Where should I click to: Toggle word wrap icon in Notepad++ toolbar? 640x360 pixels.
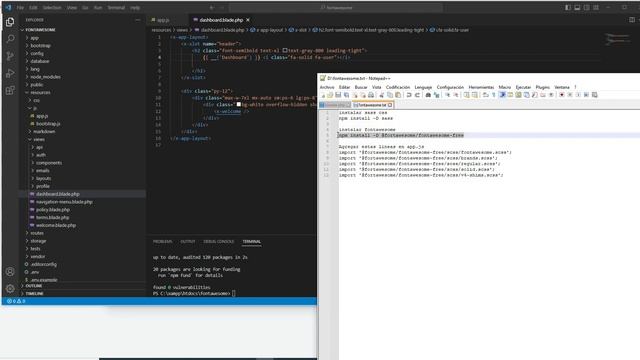(x=485, y=95)
